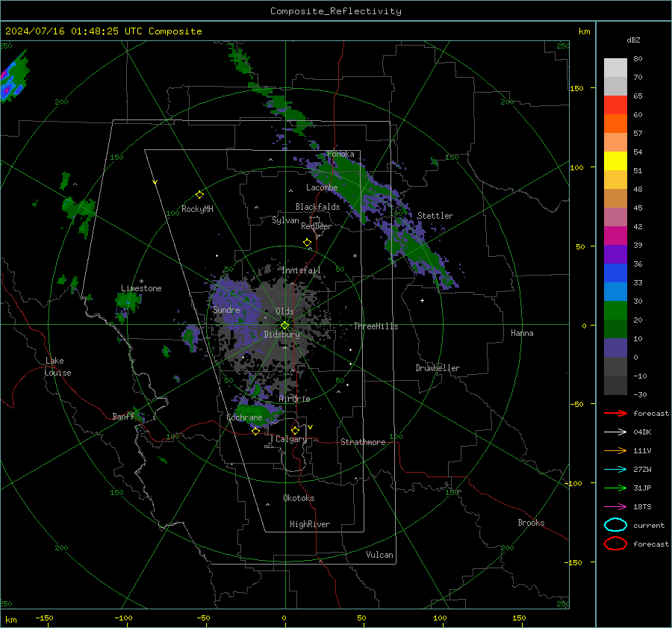Click the Okotoks city label
This screenshot has width=672, height=628.
[299, 497]
